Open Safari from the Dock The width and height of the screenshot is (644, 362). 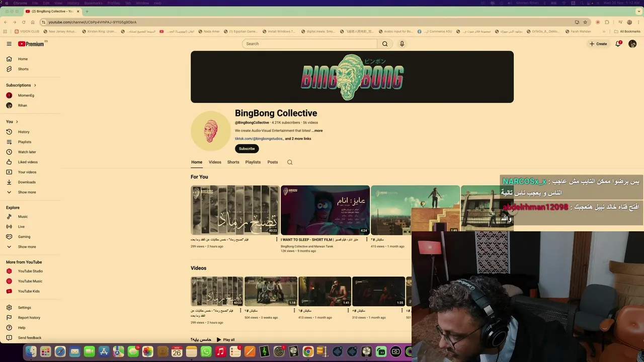pos(60,352)
